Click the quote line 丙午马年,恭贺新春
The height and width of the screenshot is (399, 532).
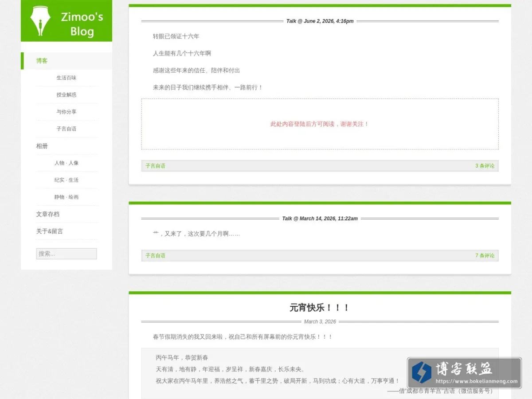point(182,358)
